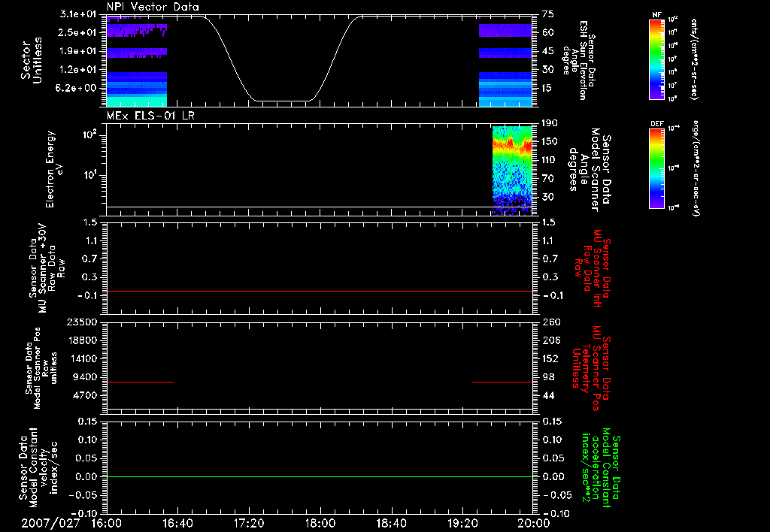Click the 18800 scanner position axis value

[x=82, y=340]
